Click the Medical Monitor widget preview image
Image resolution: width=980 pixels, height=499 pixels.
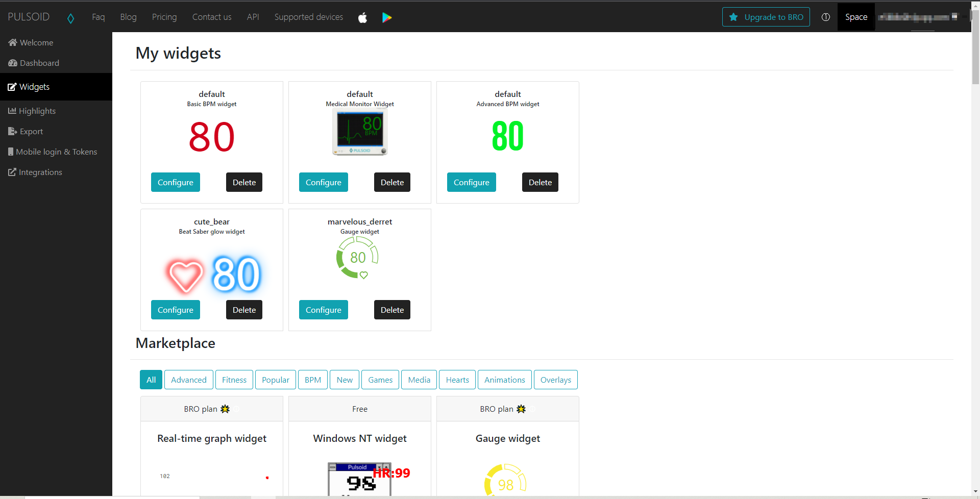click(360, 132)
